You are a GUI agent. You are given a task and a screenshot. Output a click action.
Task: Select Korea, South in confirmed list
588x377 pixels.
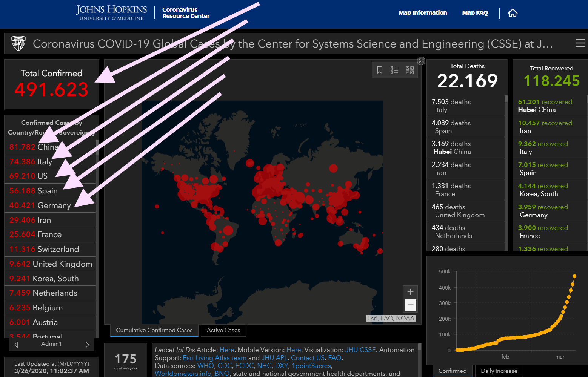pos(50,279)
